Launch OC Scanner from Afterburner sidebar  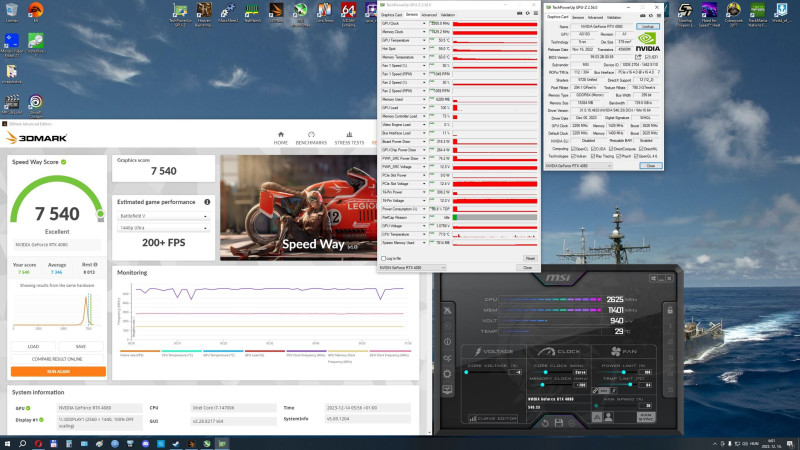coord(447,358)
